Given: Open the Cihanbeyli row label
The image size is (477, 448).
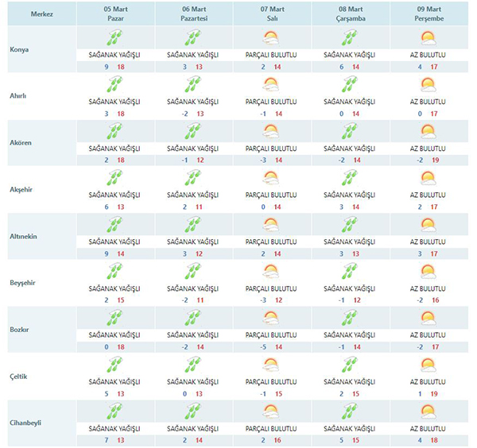Looking at the screenshot, I should (x=25, y=422).
